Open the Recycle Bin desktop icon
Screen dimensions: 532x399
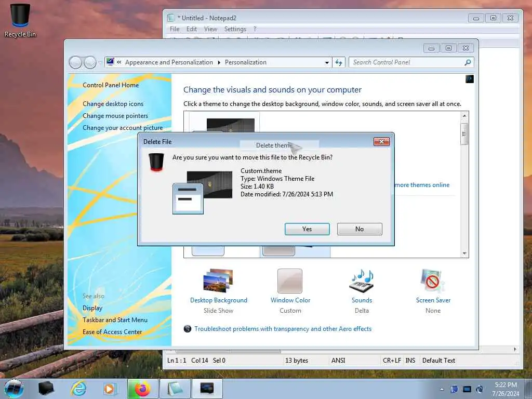(x=20, y=20)
